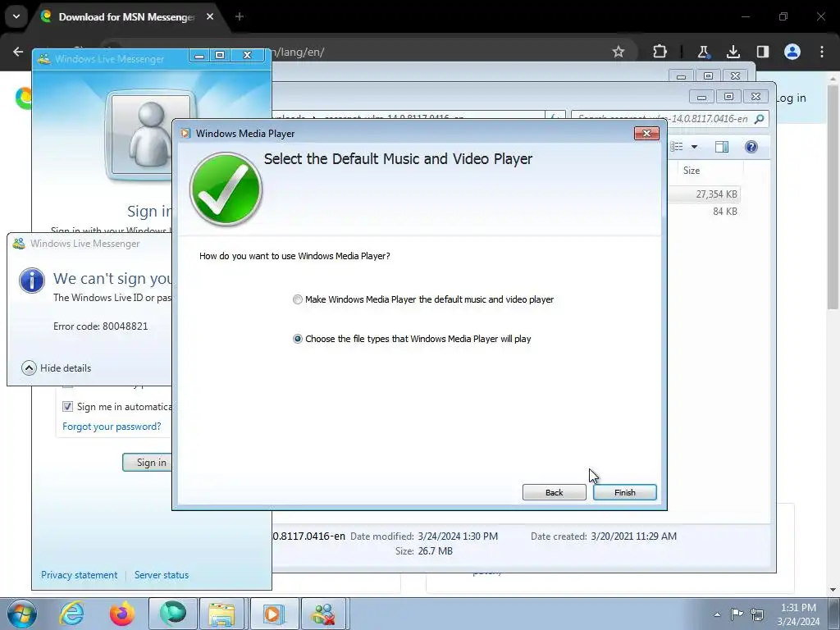
Task: Go back with the browser back arrow
Action: 18,52
